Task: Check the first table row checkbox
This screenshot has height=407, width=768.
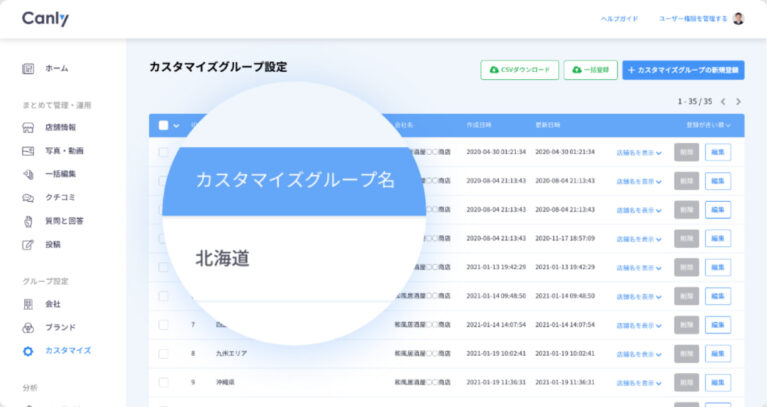Action: pos(163,153)
